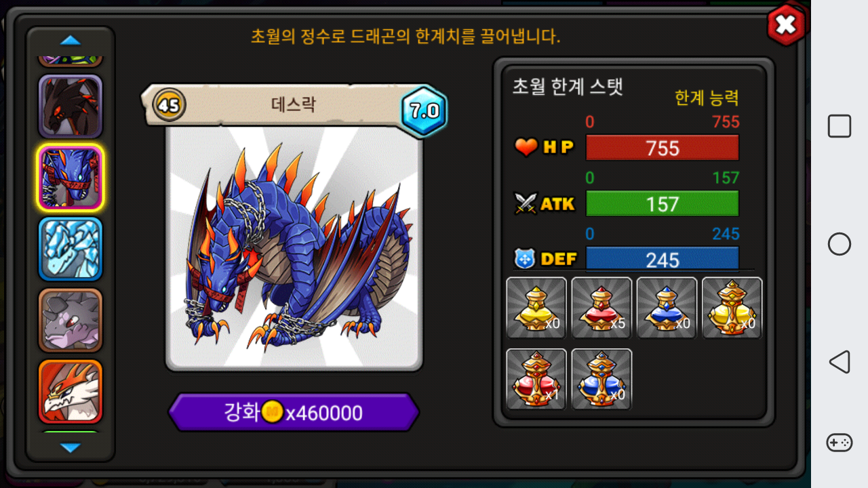Choose the black red-eyed dragon thumbnail

coord(71,106)
